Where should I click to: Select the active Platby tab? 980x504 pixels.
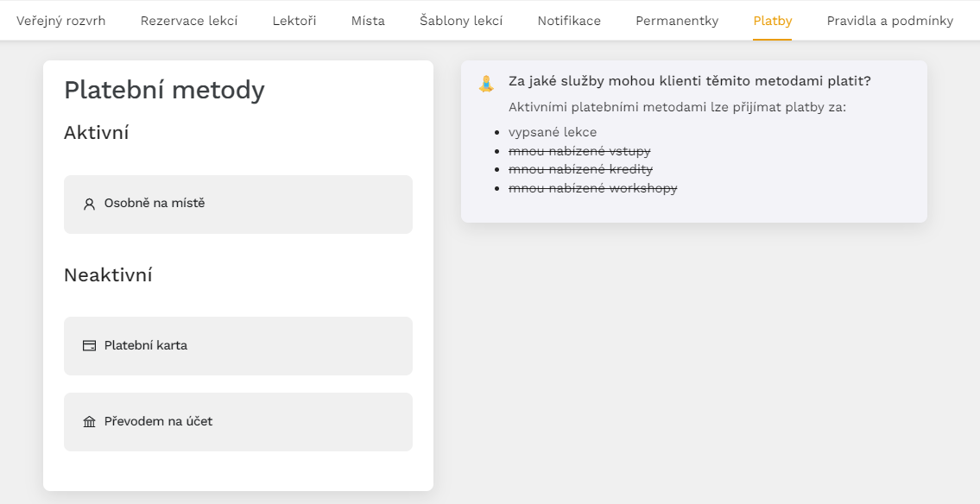tap(773, 21)
